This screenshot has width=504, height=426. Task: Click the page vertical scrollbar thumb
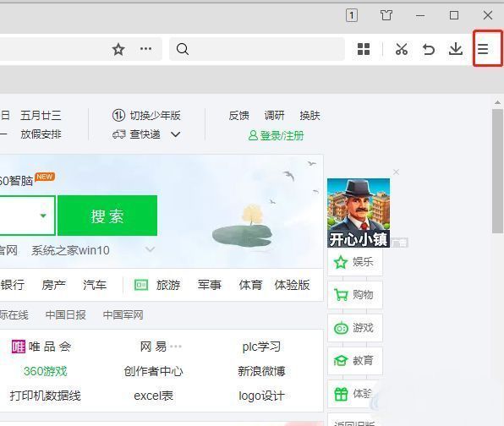tap(497, 171)
